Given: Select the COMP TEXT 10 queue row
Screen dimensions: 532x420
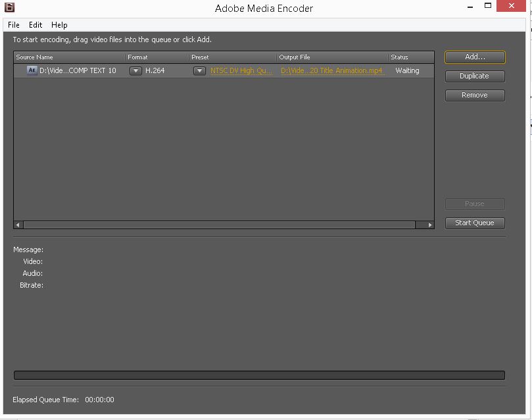Looking at the screenshot, I should (79, 70).
